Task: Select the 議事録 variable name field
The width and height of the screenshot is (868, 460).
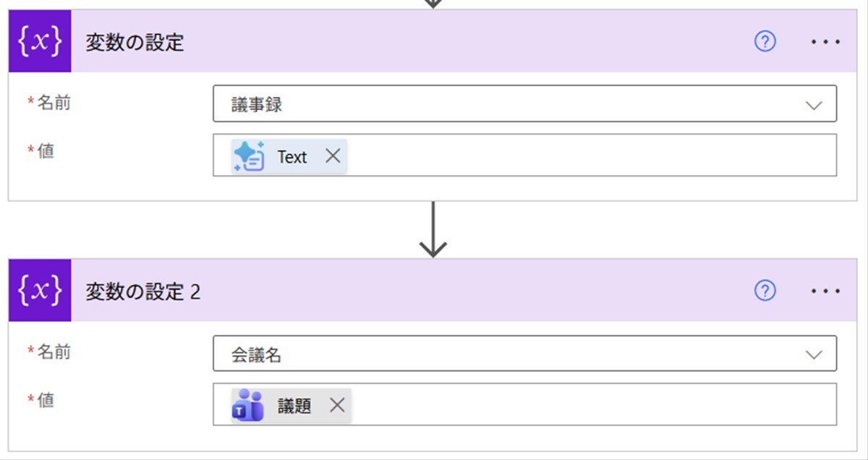Action: [x=524, y=104]
